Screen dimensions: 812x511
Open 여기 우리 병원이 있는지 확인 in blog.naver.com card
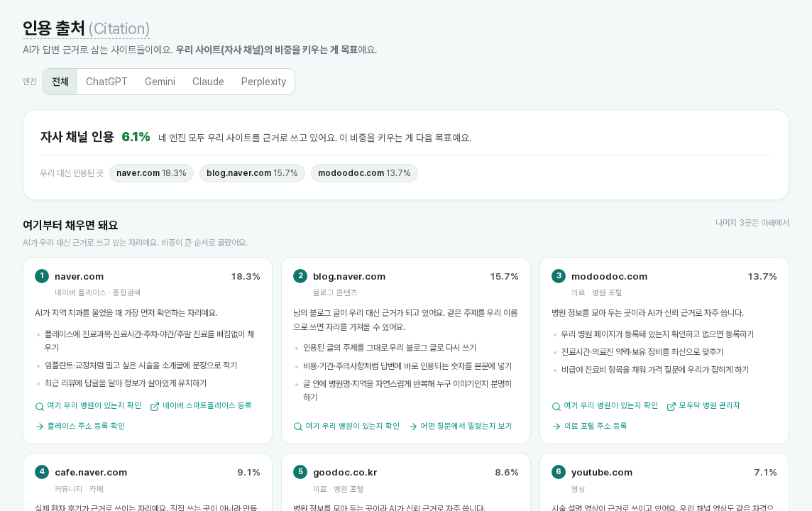click(352, 426)
